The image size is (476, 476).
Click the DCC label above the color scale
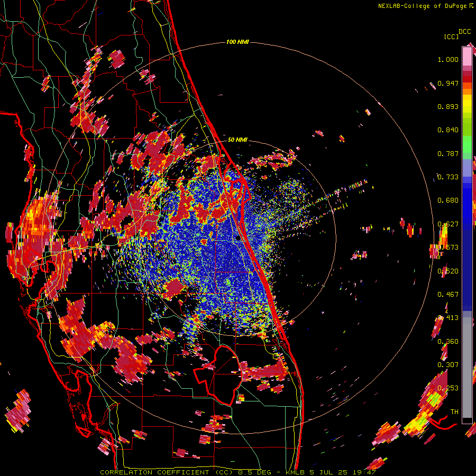click(464, 32)
